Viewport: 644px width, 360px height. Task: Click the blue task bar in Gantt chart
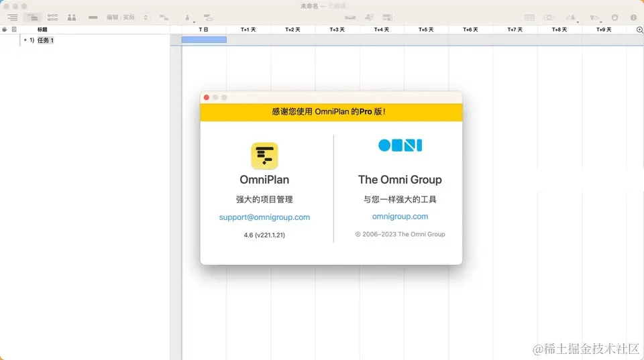click(204, 40)
